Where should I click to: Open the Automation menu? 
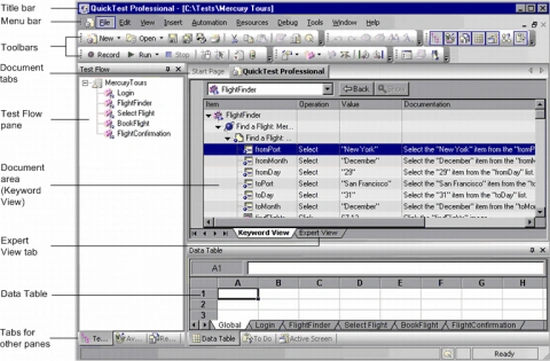(209, 23)
